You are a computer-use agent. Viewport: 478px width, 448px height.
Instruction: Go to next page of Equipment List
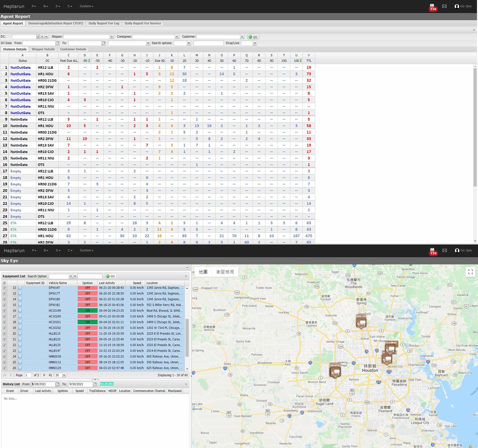coord(44,375)
